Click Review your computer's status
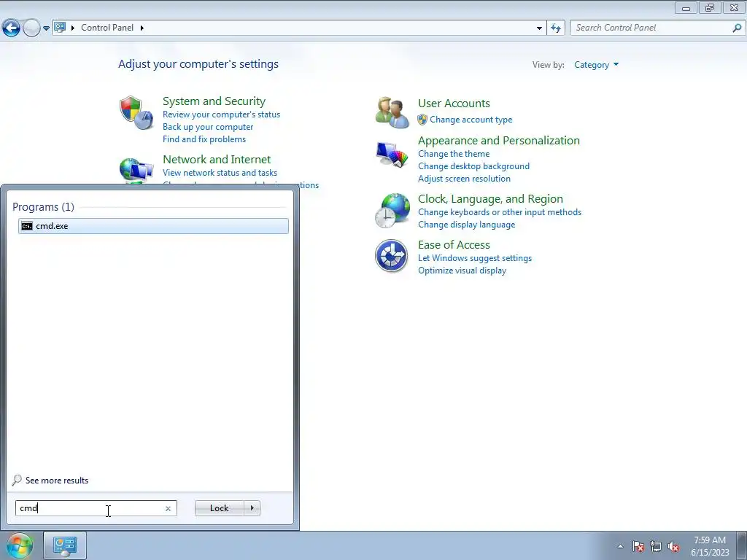The width and height of the screenshot is (747, 560). tap(222, 114)
